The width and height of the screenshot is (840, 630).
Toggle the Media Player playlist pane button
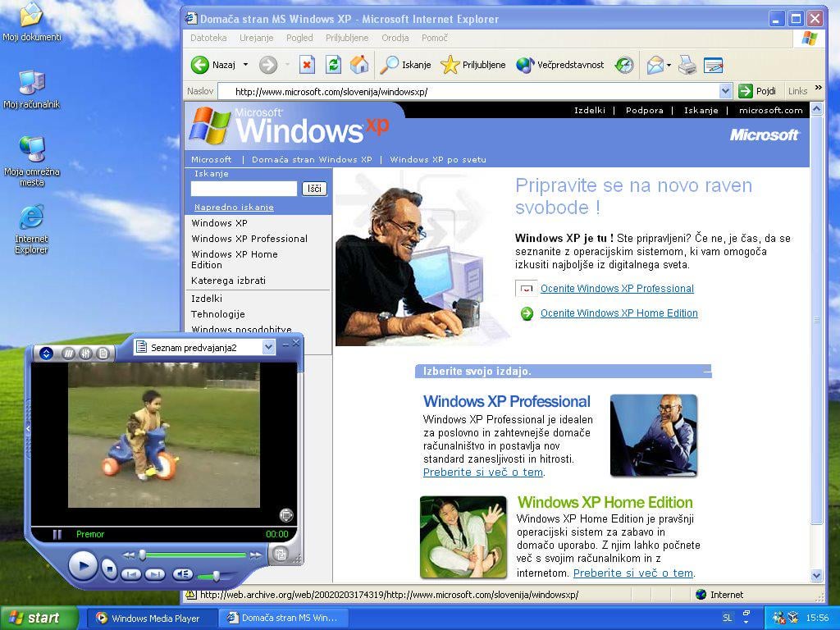click(x=103, y=353)
